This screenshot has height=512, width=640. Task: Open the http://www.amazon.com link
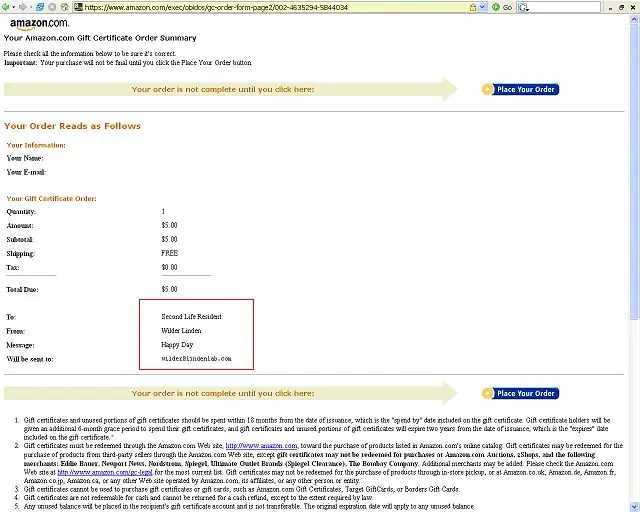point(261,445)
